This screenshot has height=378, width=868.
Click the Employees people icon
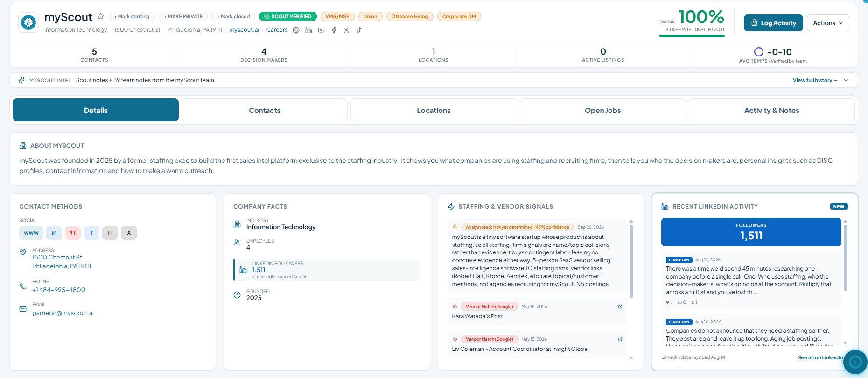pyautogui.click(x=237, y=243)
